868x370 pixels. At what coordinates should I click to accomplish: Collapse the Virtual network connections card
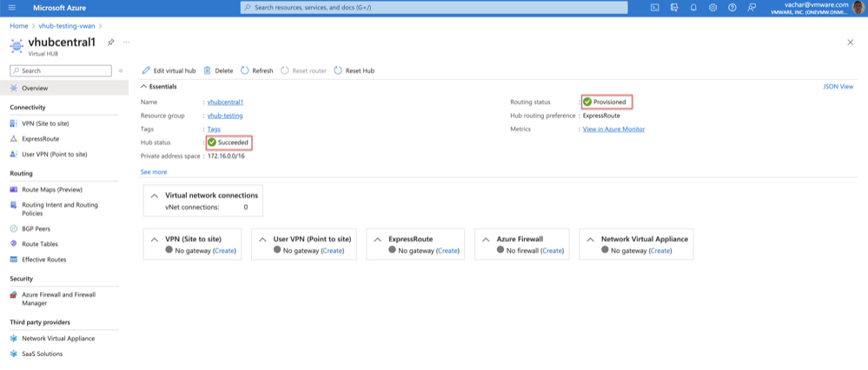155,196
